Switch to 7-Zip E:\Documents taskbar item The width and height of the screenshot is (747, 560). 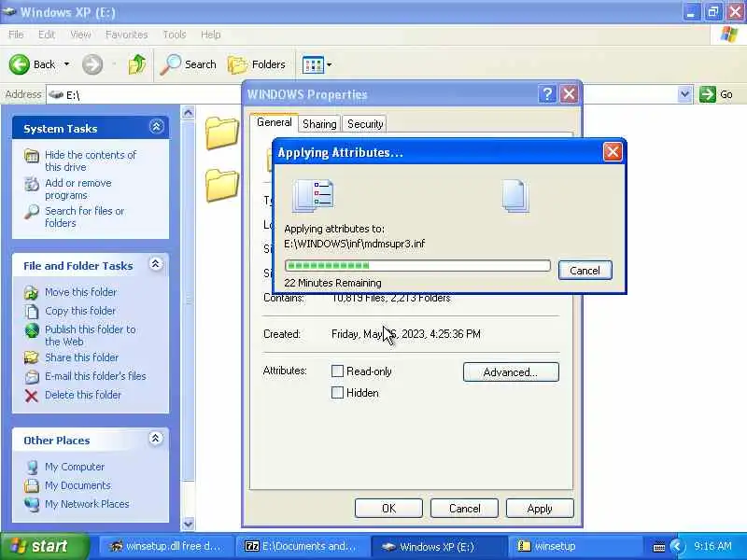302,546
